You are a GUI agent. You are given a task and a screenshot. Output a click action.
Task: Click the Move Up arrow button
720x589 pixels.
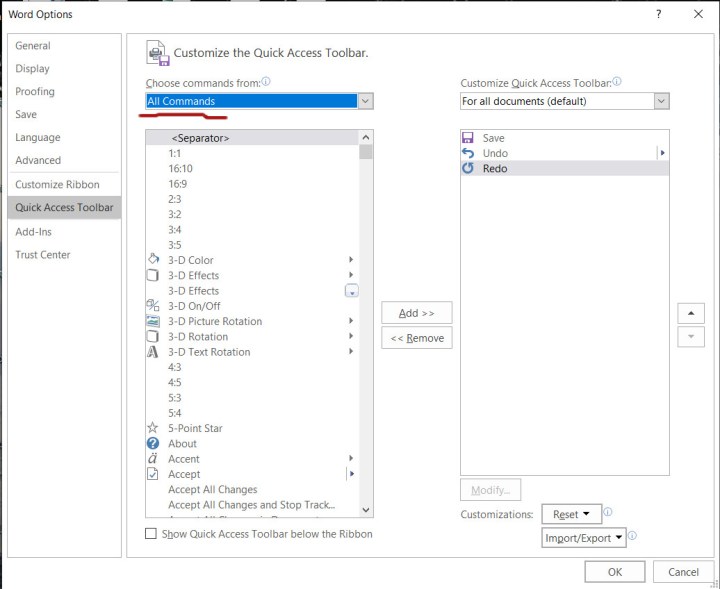point(691,313)
